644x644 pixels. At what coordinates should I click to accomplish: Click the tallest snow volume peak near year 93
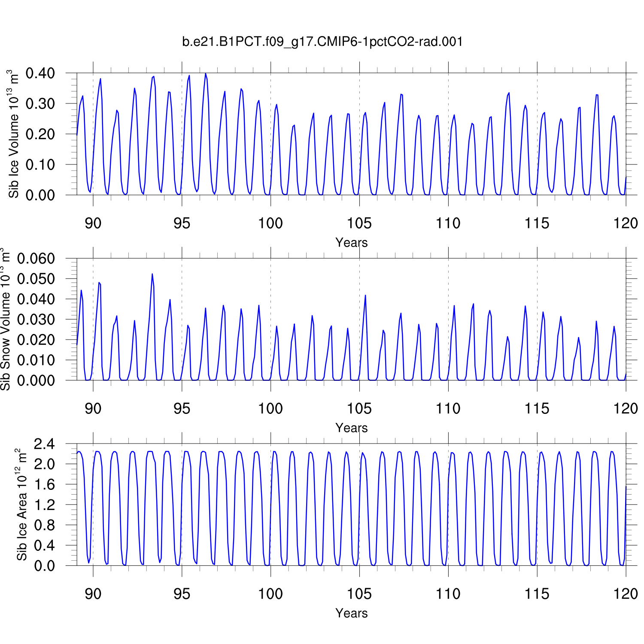152,274
